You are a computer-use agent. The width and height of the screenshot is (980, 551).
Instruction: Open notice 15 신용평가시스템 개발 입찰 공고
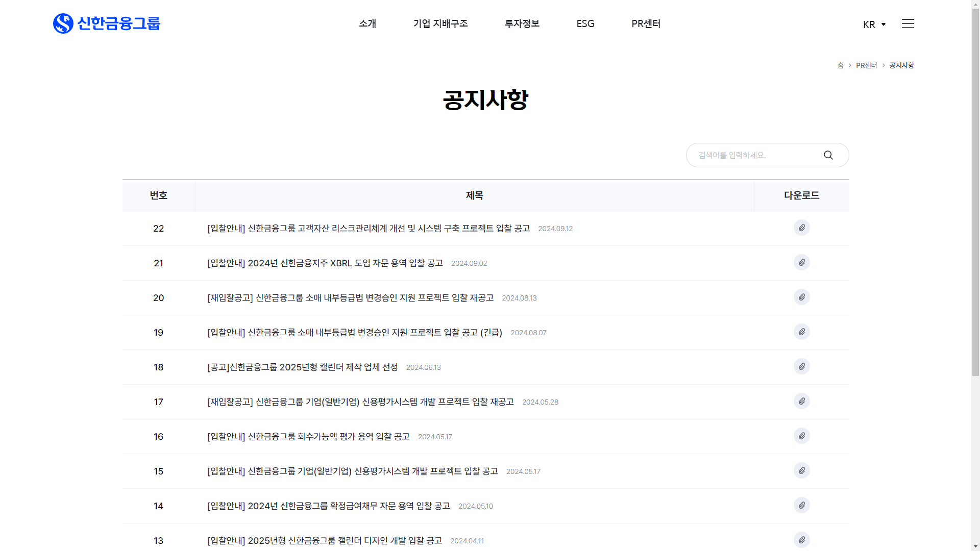click(x=353, y=471)
